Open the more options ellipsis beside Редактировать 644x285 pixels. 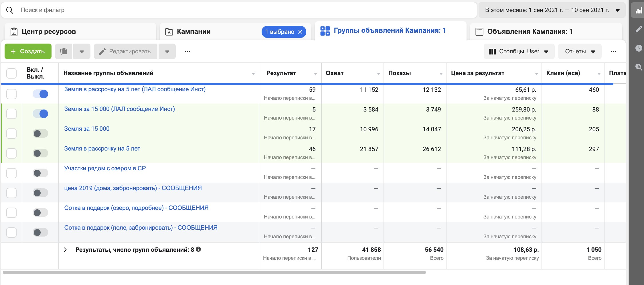pyautogui.click(x=187, y=52)
